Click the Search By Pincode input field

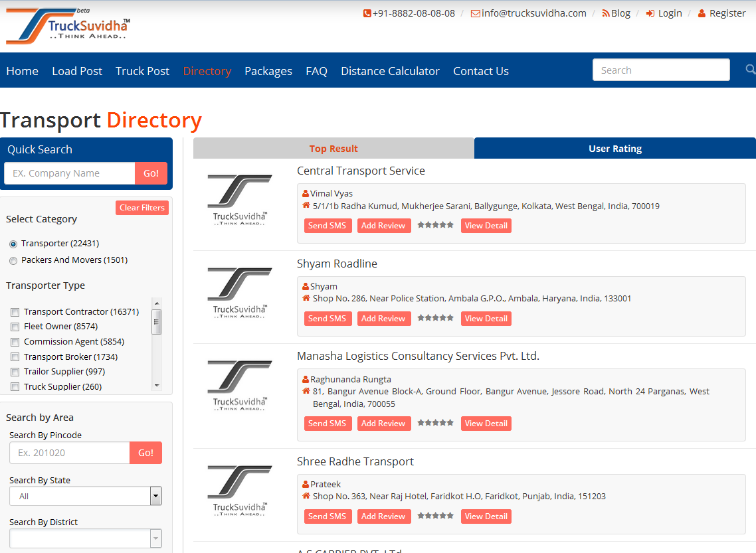coord(70,453)
